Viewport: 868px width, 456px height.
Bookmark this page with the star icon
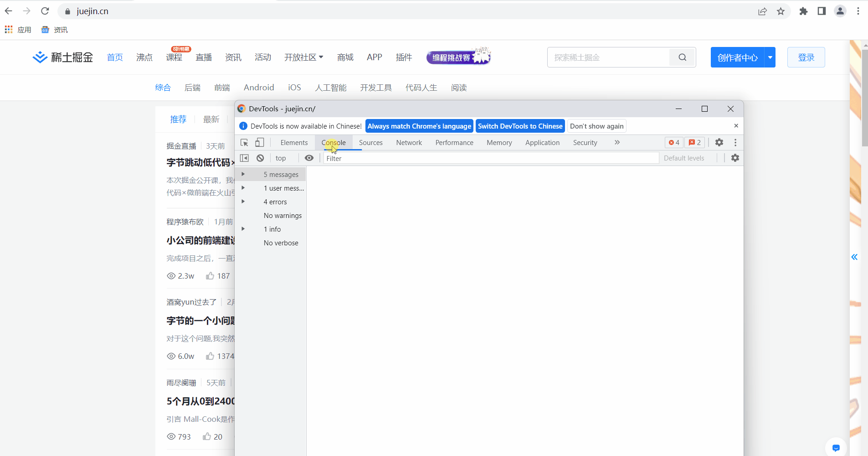pos(781,11)
